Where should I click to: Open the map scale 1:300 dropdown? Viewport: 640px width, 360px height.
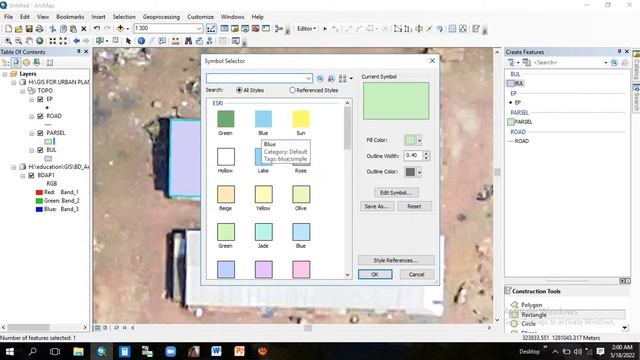(x=199, y=29)
